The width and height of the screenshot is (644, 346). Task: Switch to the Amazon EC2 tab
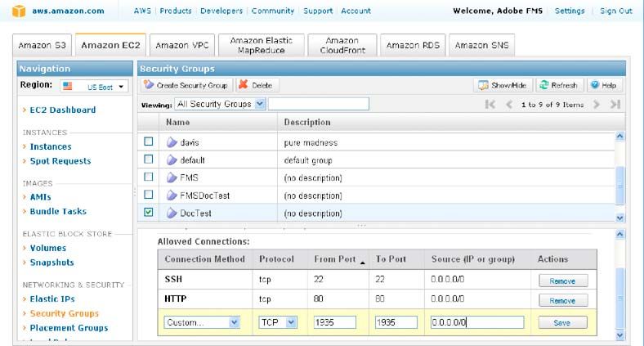pyautogui.click(x=110, y=45)
